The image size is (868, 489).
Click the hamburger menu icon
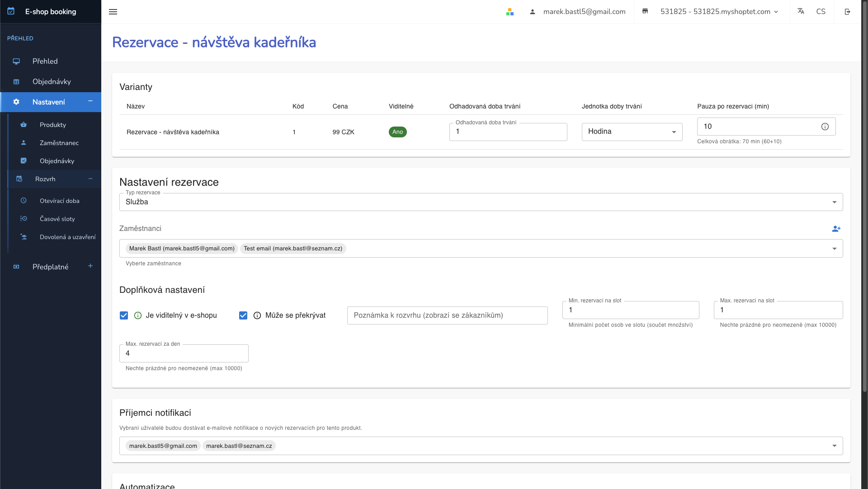click(x=113, y=12)
